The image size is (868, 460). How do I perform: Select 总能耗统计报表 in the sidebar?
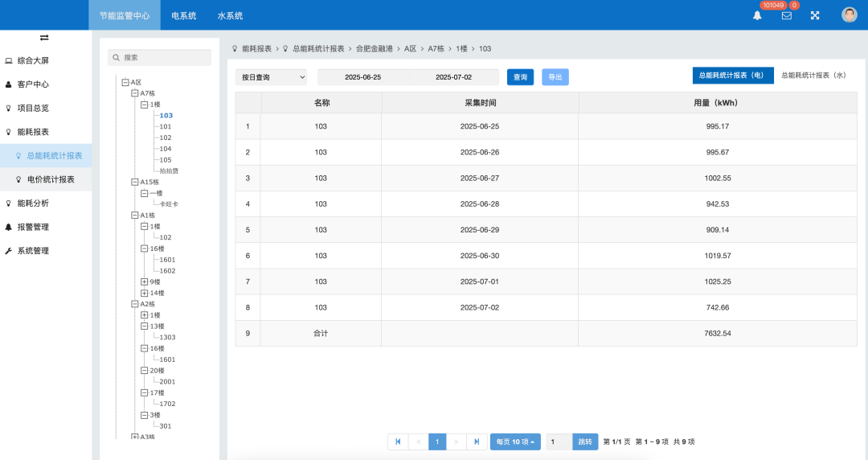click(x=46, y=156)
